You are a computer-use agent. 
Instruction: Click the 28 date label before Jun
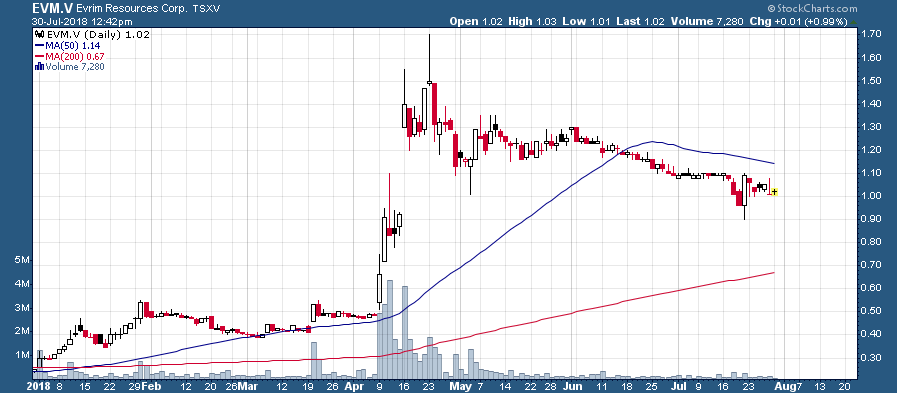point(549,386)
